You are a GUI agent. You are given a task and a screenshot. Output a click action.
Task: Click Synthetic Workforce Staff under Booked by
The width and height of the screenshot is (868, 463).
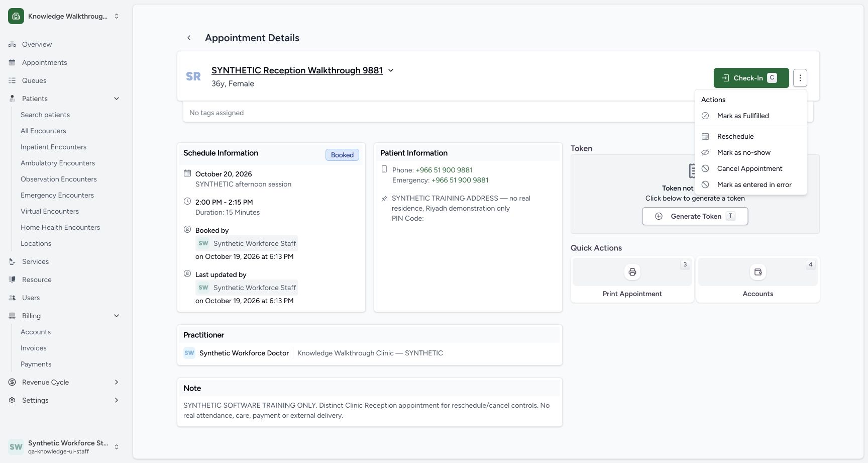(x=247, y=243)
